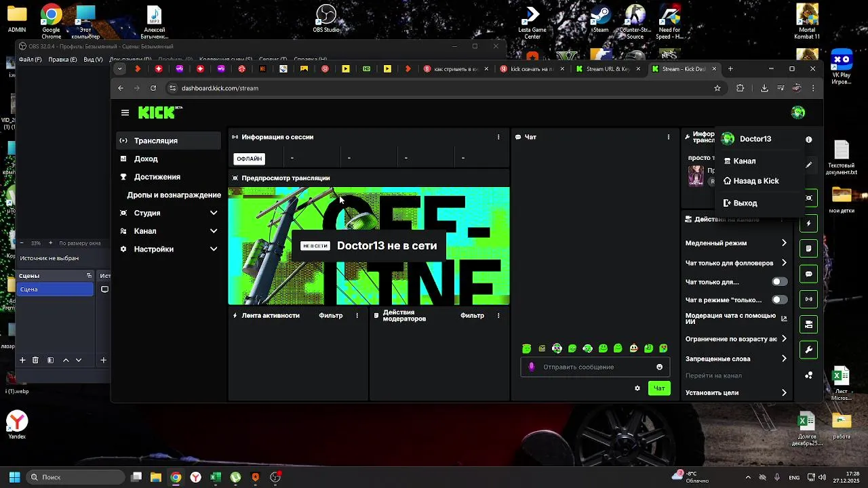
Task: Open the moderator actions three-dots menu
Action: click(x=498, y=316)
